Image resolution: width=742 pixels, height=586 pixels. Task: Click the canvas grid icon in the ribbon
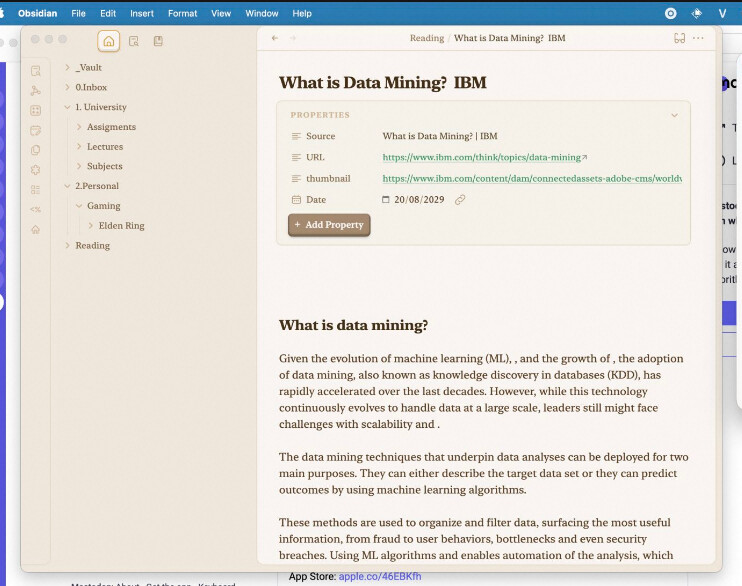36,110
